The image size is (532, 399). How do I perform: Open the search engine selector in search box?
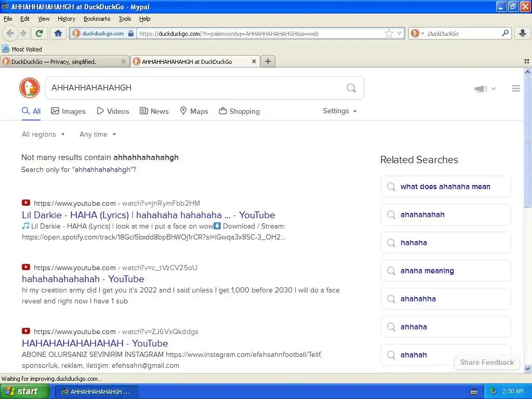pos(417,33)
